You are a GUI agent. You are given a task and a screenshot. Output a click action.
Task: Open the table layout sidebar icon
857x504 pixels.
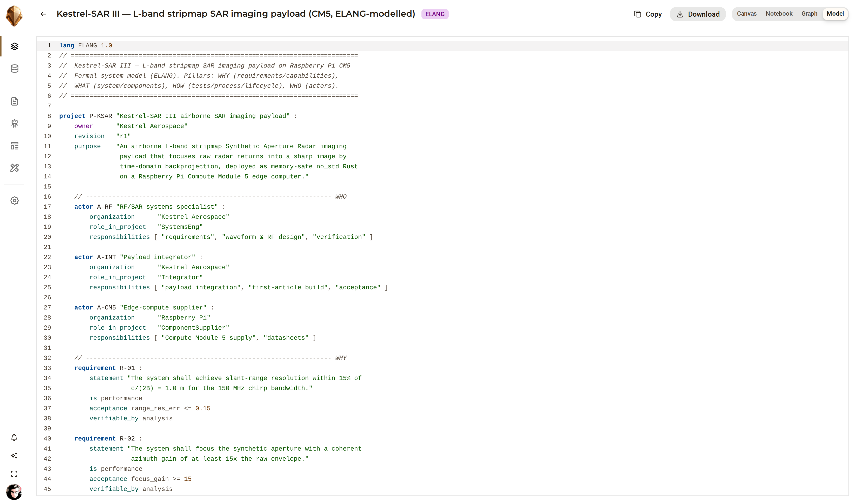coord(14,146)
